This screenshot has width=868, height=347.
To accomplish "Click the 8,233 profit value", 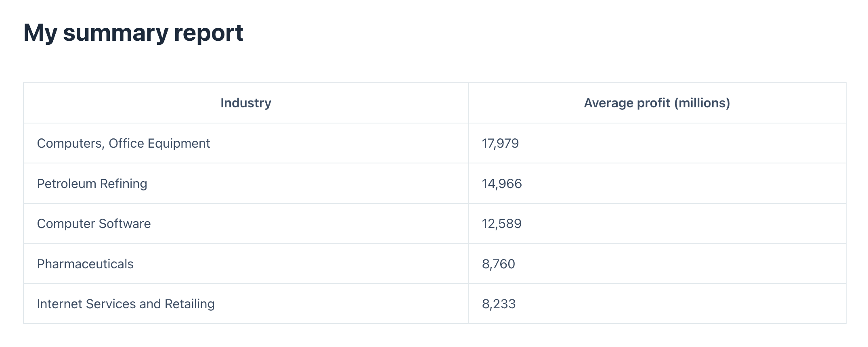I will pyautogui.click(x=499, y=304).
